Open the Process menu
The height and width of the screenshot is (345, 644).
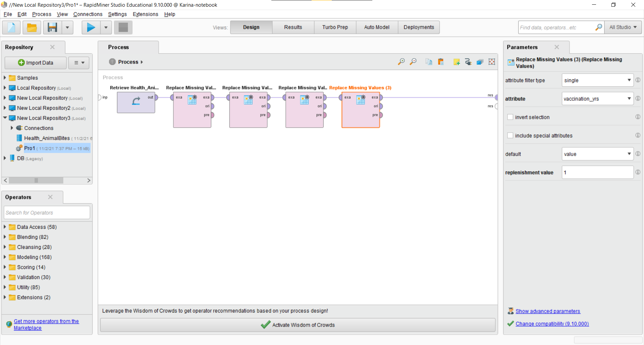42,14
